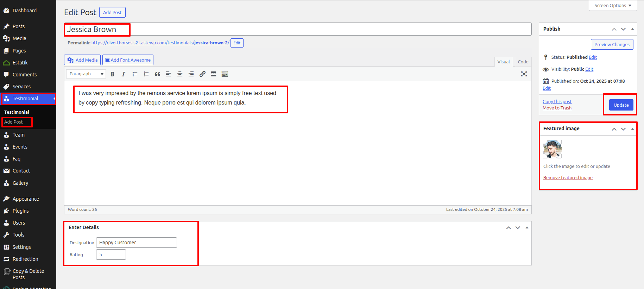
Task: Open the Paragraph format dropdown
Action: (x=86, y=74)
